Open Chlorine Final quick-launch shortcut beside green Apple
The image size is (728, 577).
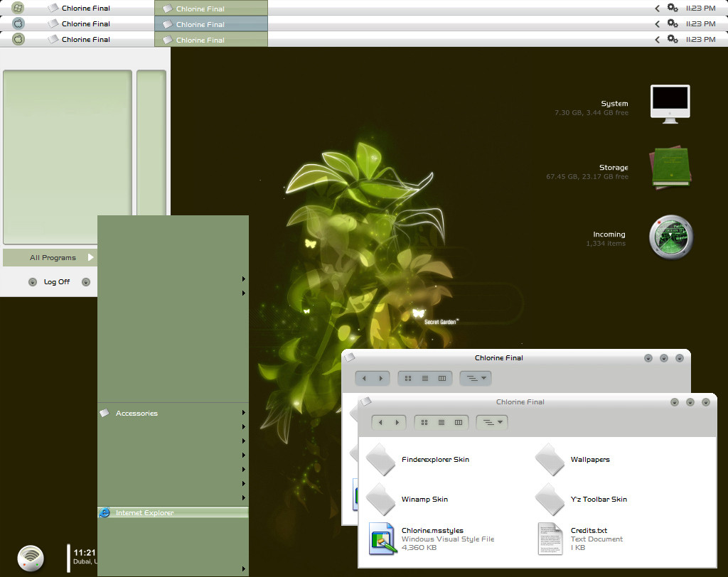tap(79, 40)
